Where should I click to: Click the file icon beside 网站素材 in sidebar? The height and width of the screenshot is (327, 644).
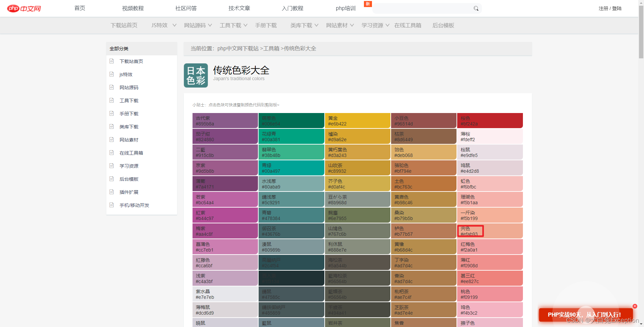coord(112,140)
